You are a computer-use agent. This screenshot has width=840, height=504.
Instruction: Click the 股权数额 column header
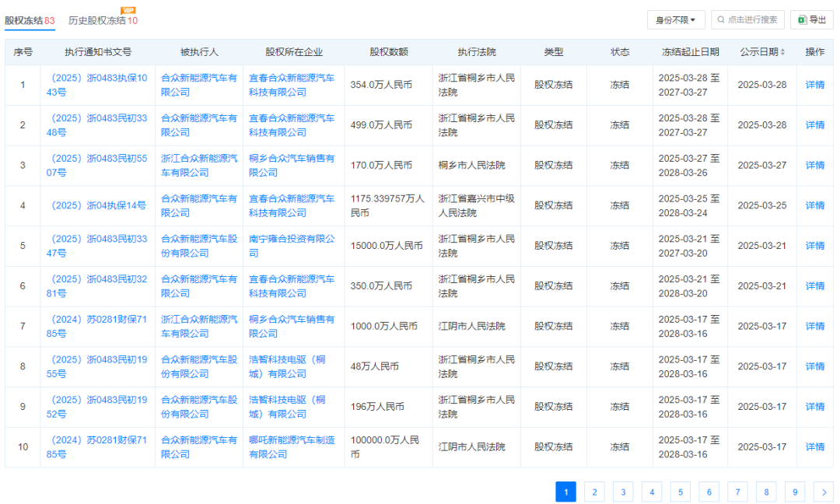[389, 52]
